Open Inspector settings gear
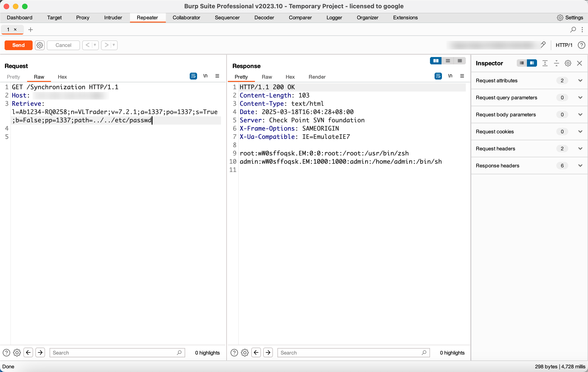588x372 pixels. coord(568,63)
